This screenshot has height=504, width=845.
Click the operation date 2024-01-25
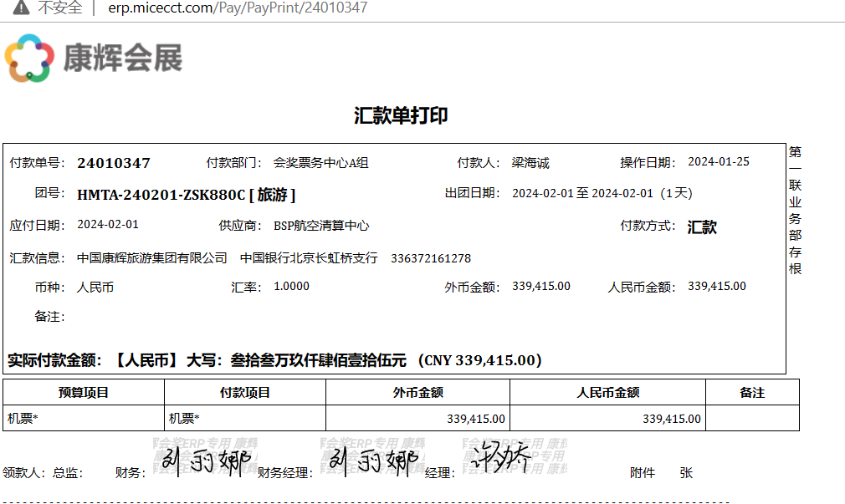[719, 162]
